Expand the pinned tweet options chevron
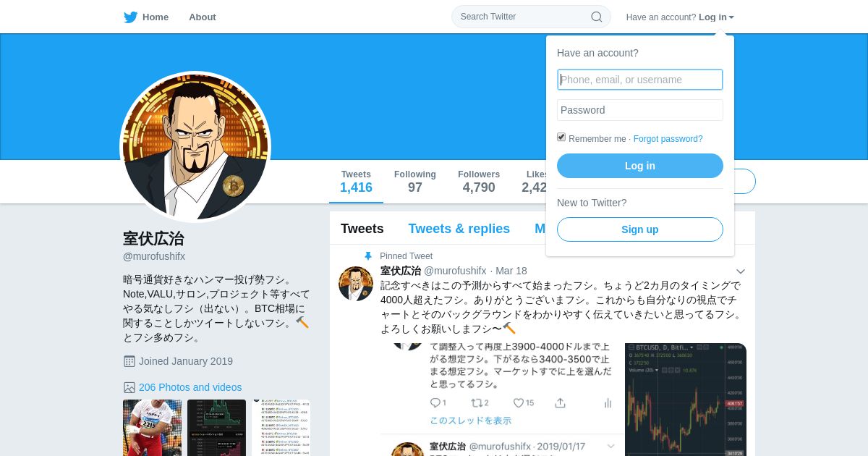This screenshot has width=868, height=456. pyautogui.click(x=740, y=271)
